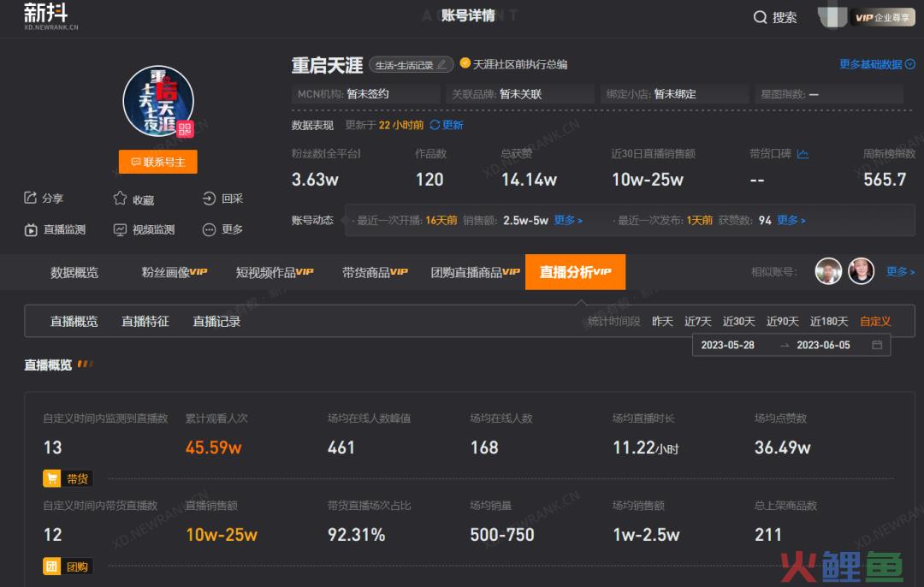Image resolution: width=924 pixels, height=587 pixels.
Task: Open 最近一次开播 更多 details
Action: 567,220
